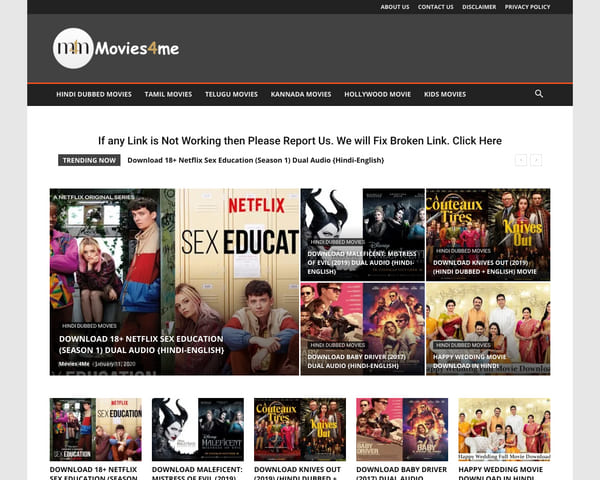Open Sex Education small thumbnail in bottom row
Image resolution: width=600 pixels, height=480 pixels.
96,429
